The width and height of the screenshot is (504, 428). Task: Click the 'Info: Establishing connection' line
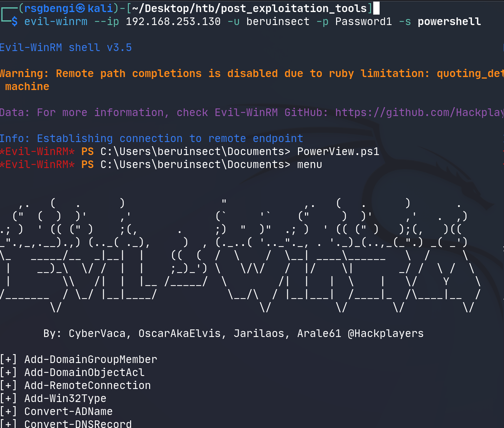[x=151, y=139]
